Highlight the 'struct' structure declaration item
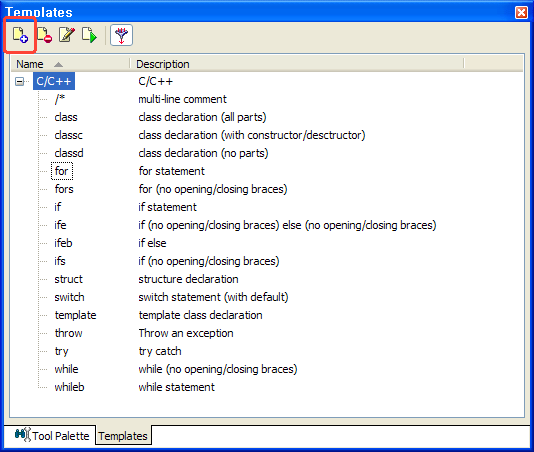534x452 pixels. (x=68, y=279)
